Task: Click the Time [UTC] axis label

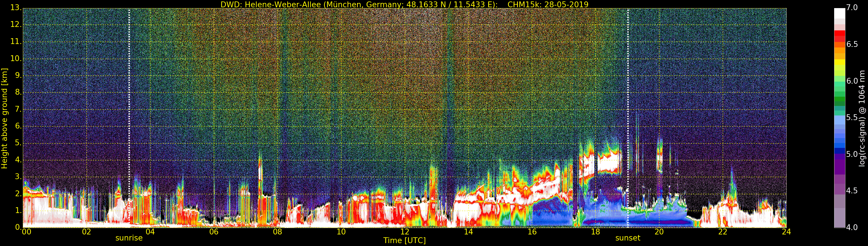Action: pos(404,241)
